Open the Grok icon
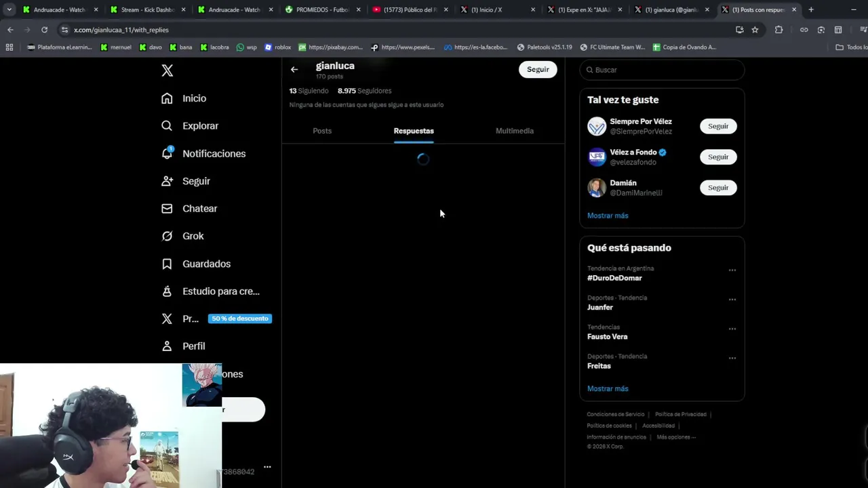The width and height of the screenshot is (868, 488). [167, 236]
